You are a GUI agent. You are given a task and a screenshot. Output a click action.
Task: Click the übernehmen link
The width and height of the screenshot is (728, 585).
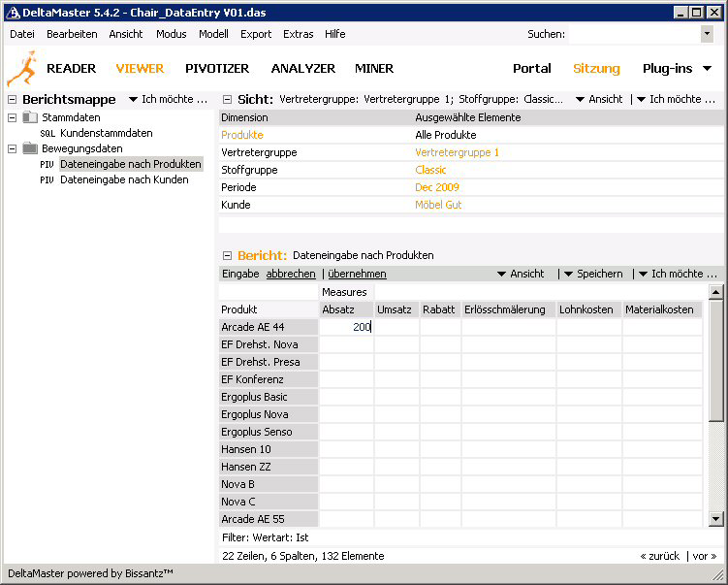(x=357, y=274)
